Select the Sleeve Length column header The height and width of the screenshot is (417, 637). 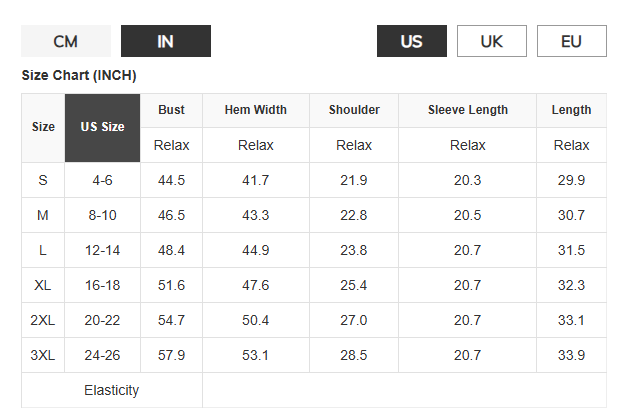tap(468, 110)
